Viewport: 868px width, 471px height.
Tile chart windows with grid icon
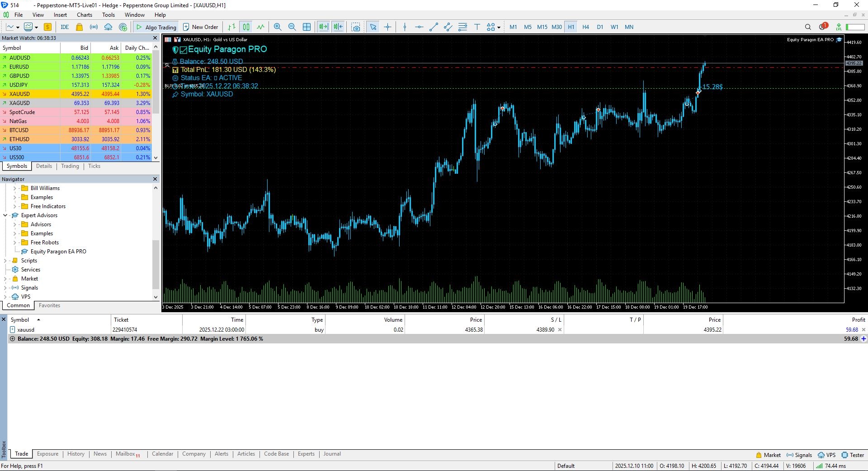click(307, 27)
